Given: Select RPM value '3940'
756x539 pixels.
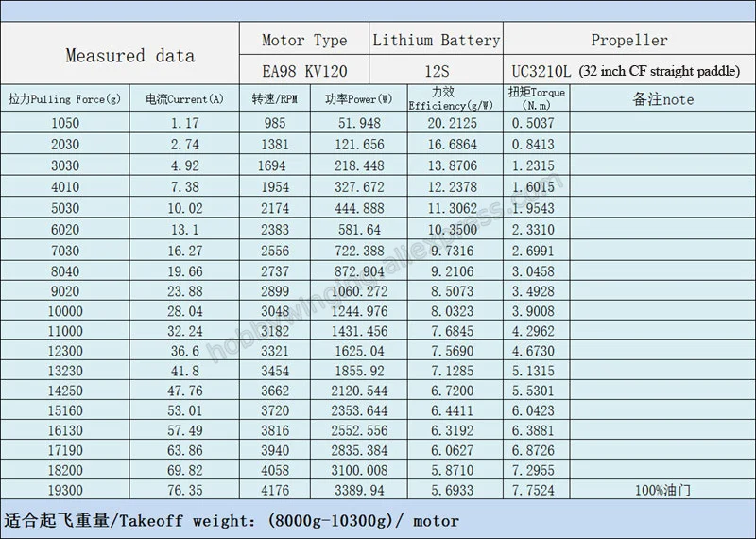Looking at the screenshot, I should [275, 450].
